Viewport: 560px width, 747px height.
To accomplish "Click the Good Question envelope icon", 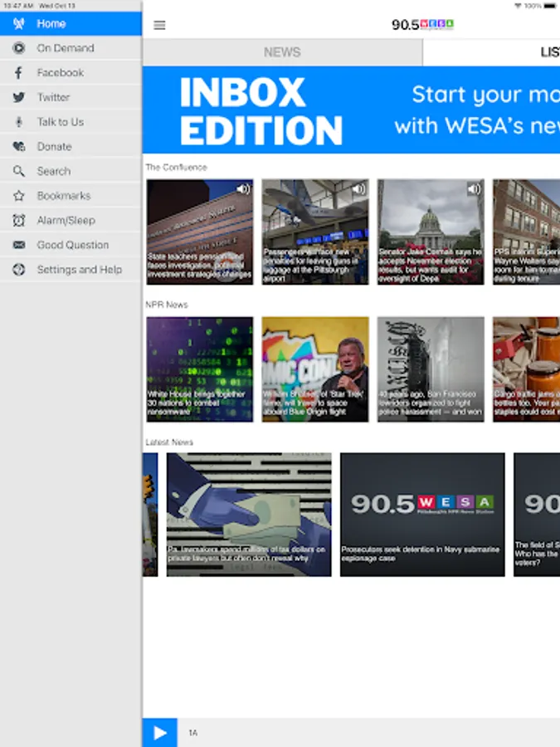I will coord(18,245).
